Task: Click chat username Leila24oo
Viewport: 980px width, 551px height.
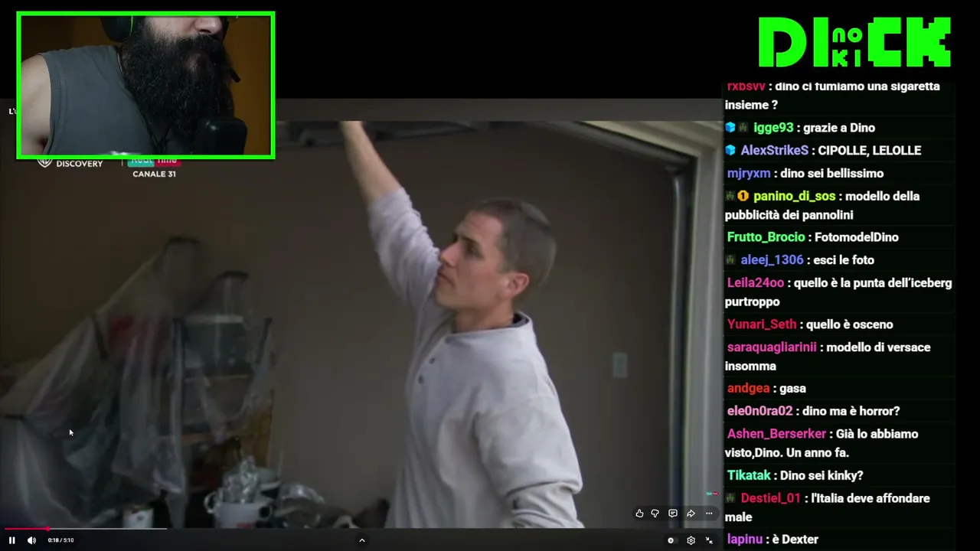Action: [x=756, y=283]
